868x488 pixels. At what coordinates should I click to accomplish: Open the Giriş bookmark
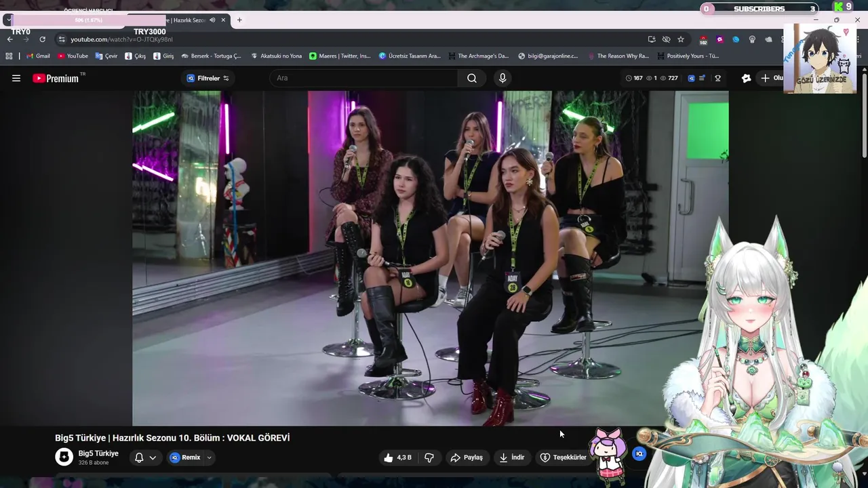[163, 56]
